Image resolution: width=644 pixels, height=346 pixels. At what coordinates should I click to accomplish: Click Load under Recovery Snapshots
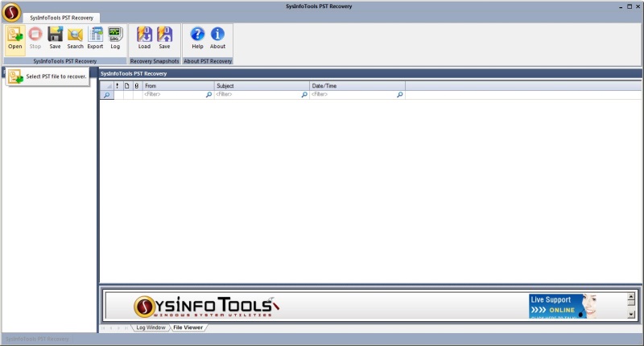[x=144, y=38]
